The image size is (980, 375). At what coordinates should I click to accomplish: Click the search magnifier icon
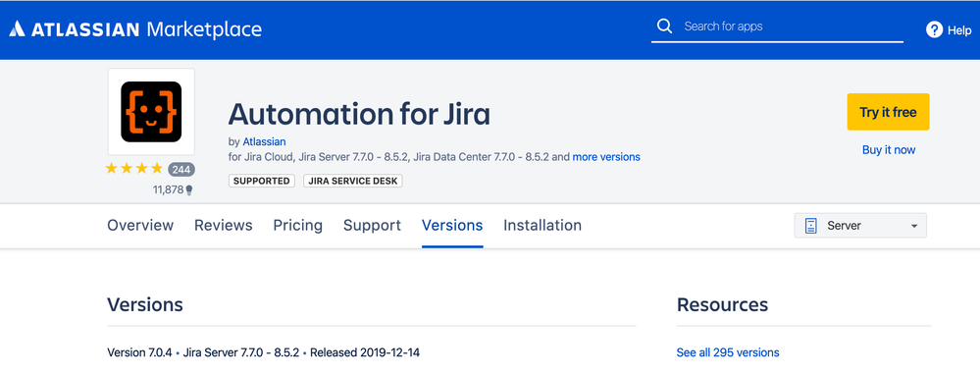[664, 27]
